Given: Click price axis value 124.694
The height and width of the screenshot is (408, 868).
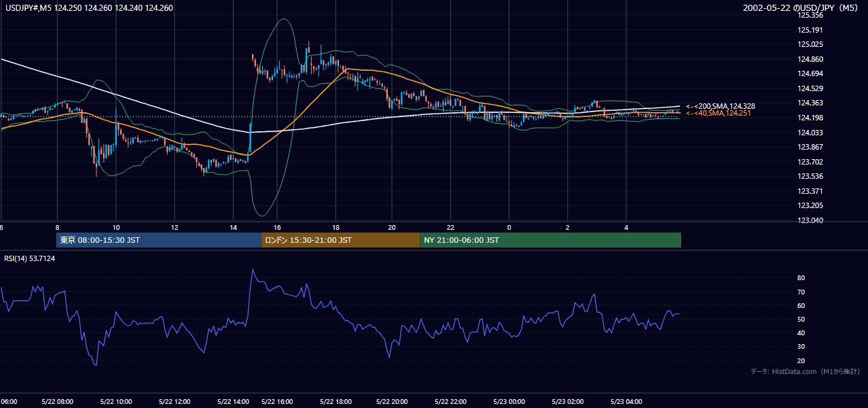Looking at the screenshot, I should click(x=811, y=73).
